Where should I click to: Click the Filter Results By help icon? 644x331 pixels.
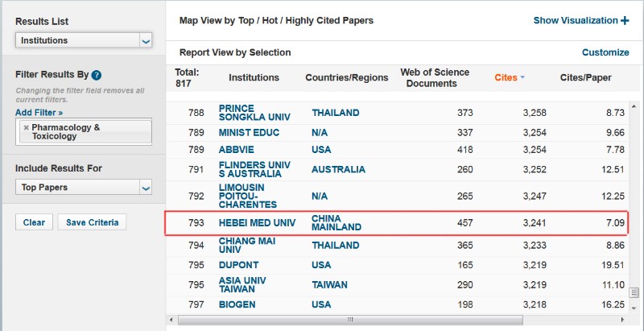point(97,75)
